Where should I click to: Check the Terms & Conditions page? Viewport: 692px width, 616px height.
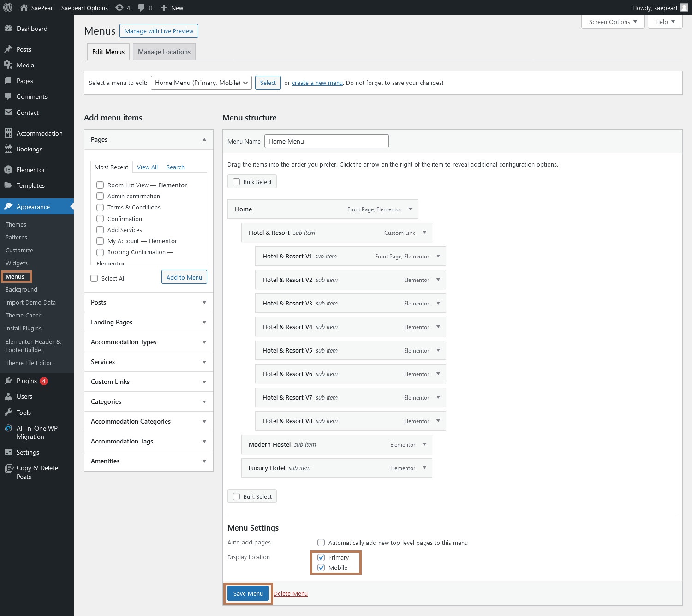[x=100, y=208]
